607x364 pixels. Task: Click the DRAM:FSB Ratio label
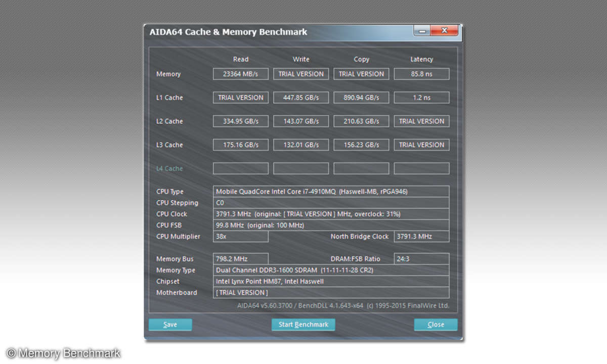(355, 259)
